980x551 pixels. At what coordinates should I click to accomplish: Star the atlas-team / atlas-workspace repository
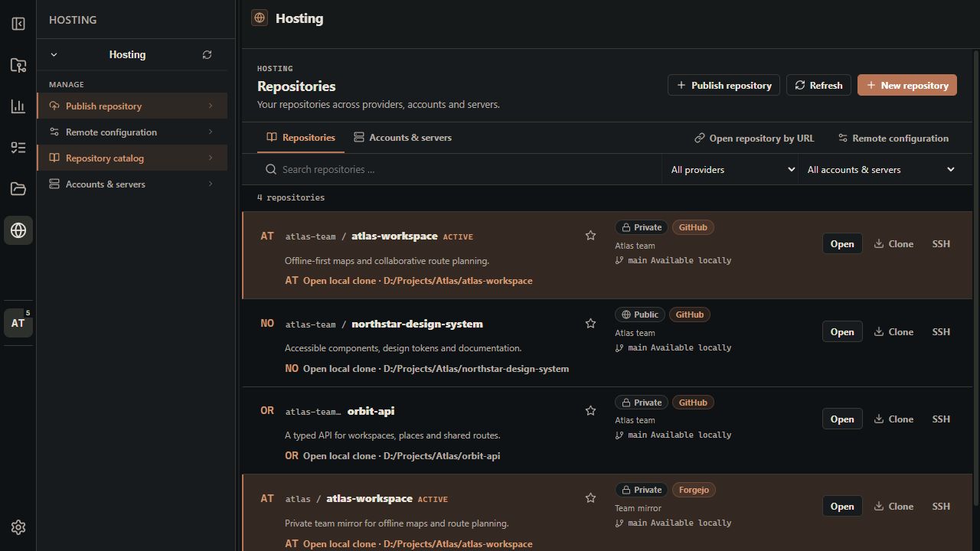590,236
